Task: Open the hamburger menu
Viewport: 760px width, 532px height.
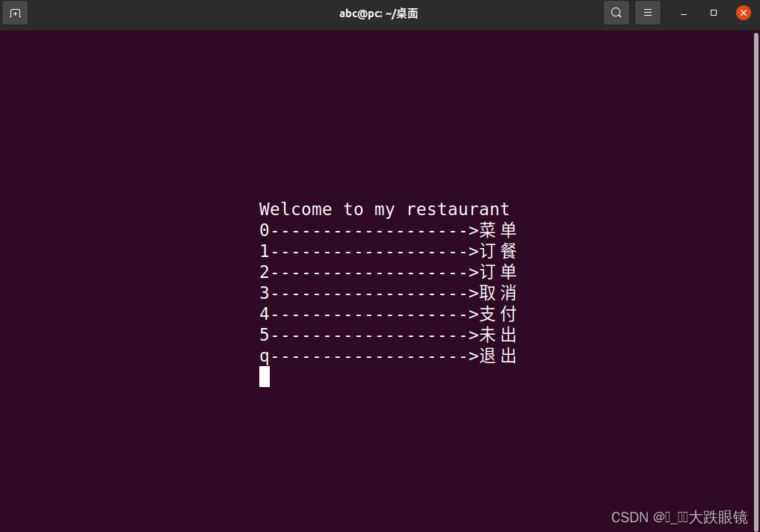Action: click(648, 13)
